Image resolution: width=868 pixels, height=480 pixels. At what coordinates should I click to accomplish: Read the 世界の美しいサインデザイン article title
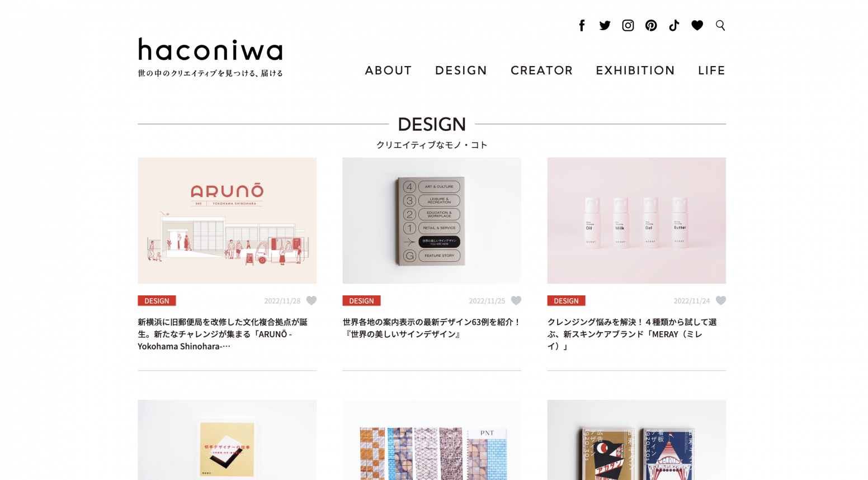tap(432, 328)
